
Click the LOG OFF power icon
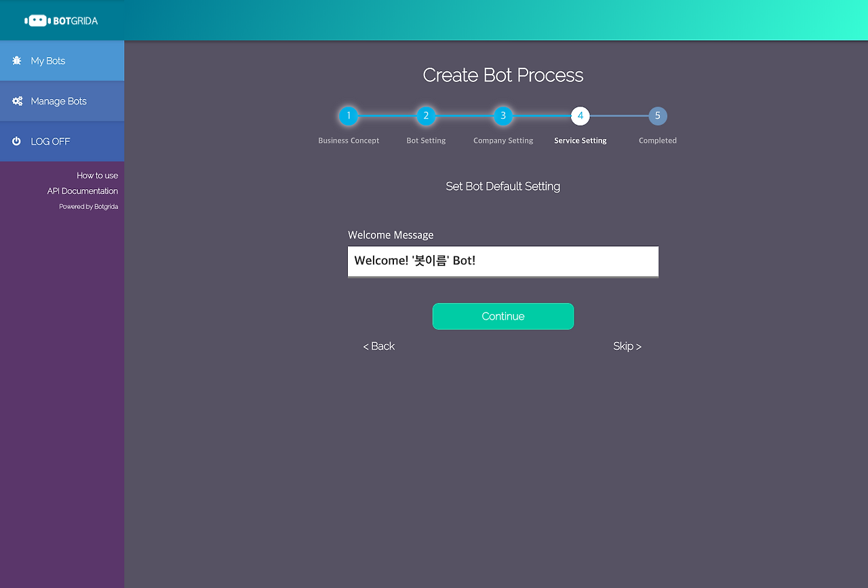[x=16, y=141]
